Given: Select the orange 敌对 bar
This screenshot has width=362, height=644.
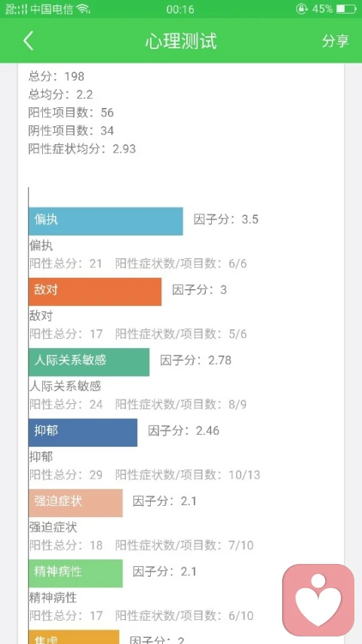Looking at the screenshot, I should pos(95,291).
